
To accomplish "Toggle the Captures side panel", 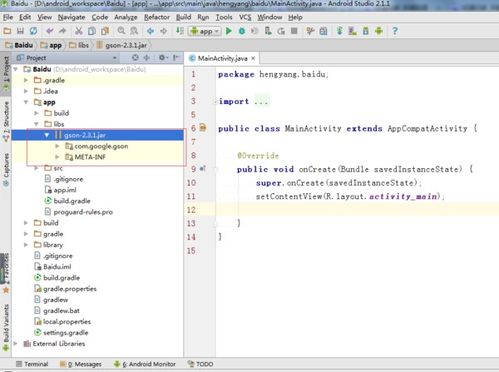I will tap(6, 169).
